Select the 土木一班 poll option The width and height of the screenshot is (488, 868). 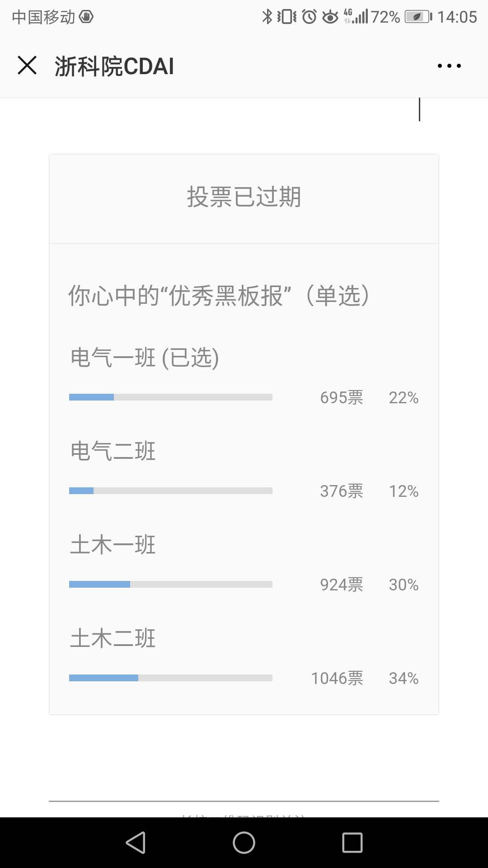coord(113,545)
